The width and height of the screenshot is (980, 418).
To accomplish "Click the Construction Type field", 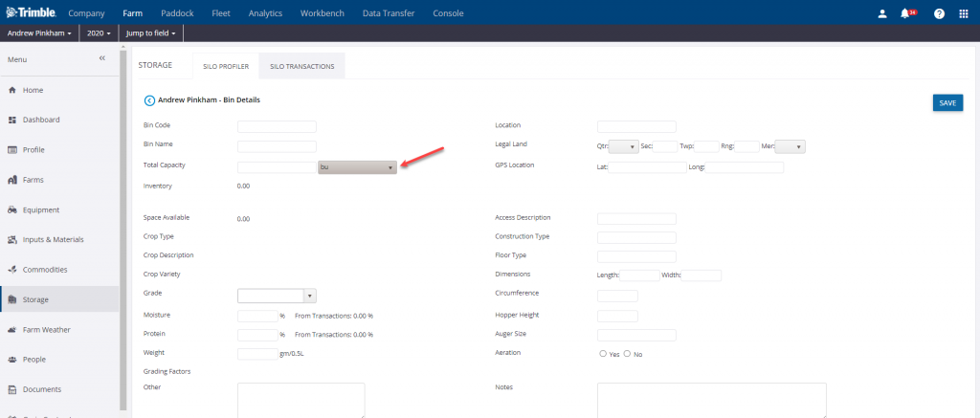I will click(636, 237).
